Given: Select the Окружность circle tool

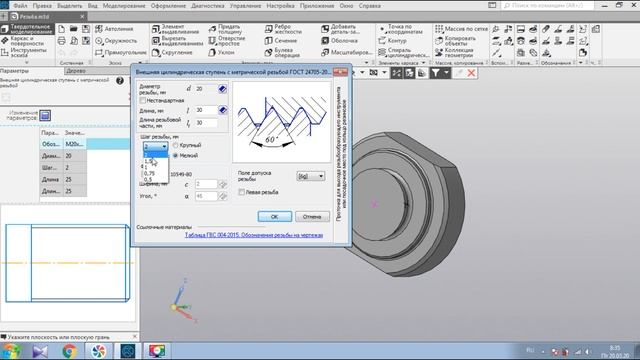Looking at the screenshot, I should pyautogui.click(x=116, y=41).
